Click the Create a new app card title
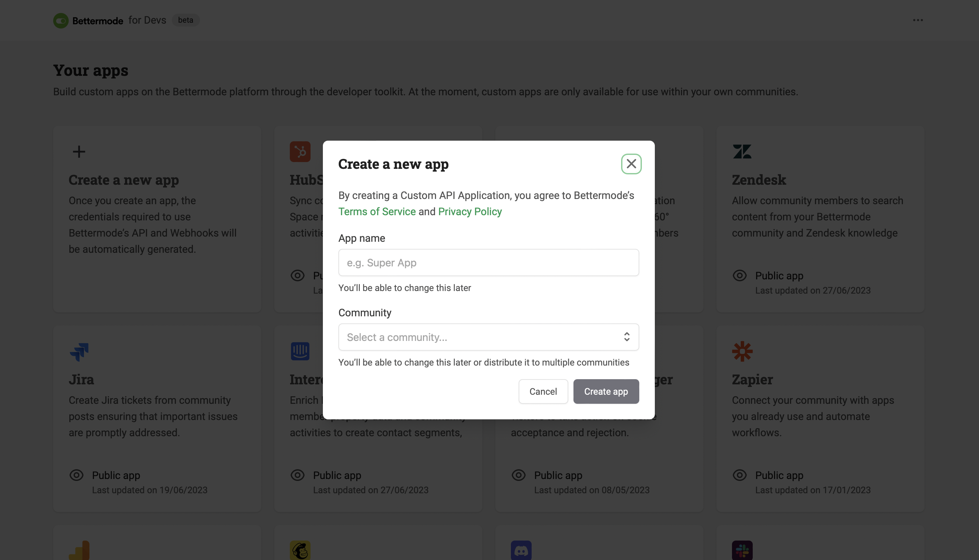The height and width of the screenshot is (560, 979). [124, 180]
